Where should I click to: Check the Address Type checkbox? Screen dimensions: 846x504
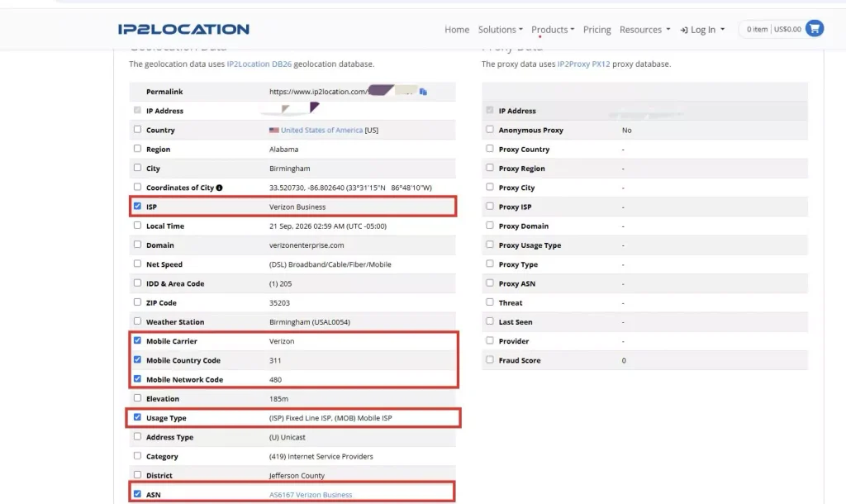click(138, 436)
